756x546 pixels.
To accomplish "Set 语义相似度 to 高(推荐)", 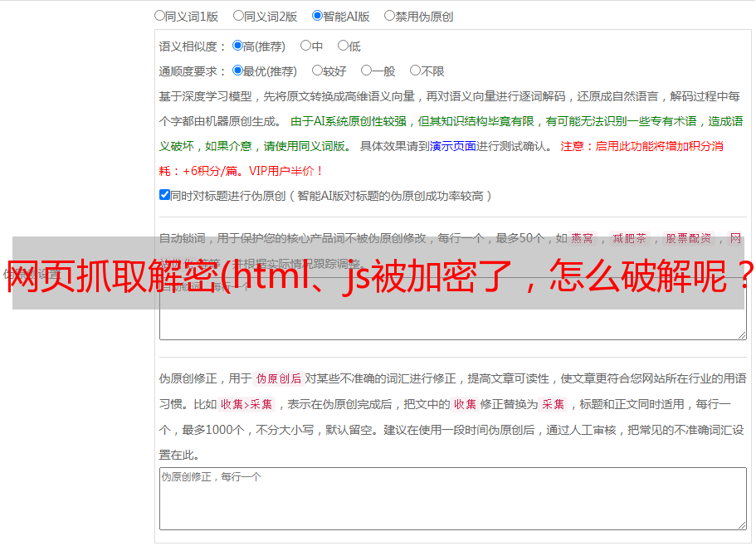I will 237,46.
